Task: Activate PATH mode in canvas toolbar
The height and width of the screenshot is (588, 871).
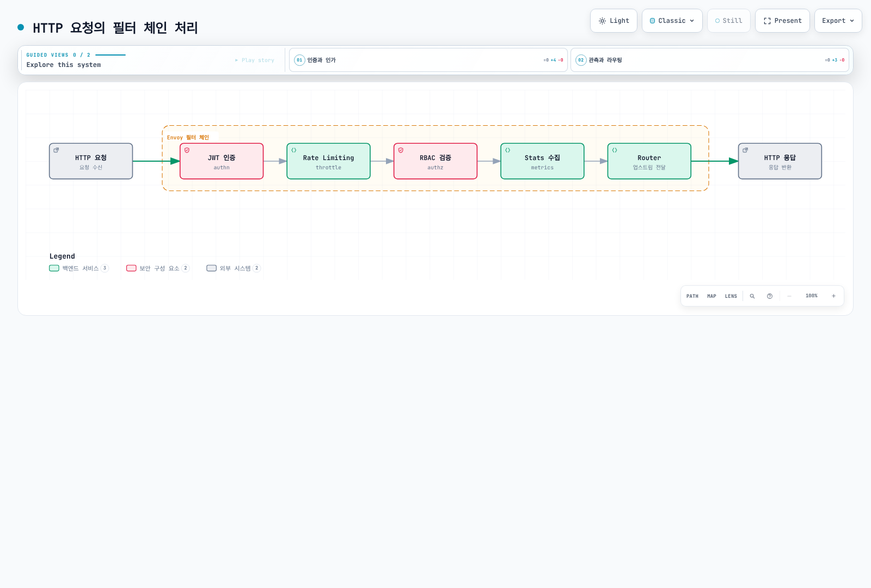Action: (692, 296)
